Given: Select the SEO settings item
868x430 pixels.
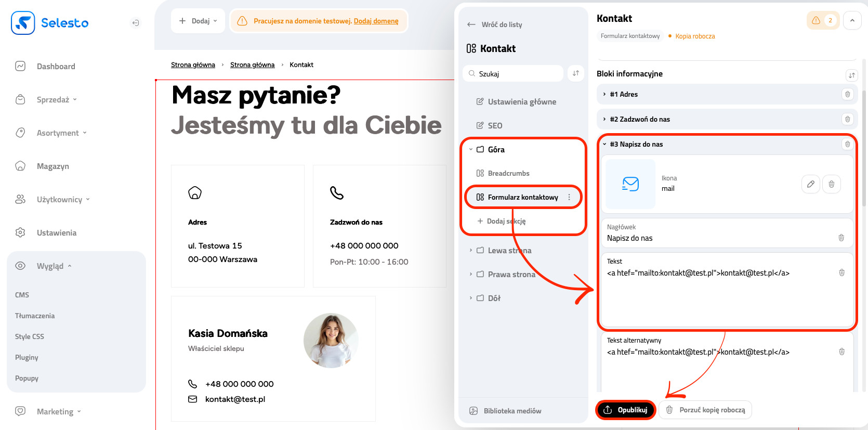Looking at the screenshot, I should (494, 125).
